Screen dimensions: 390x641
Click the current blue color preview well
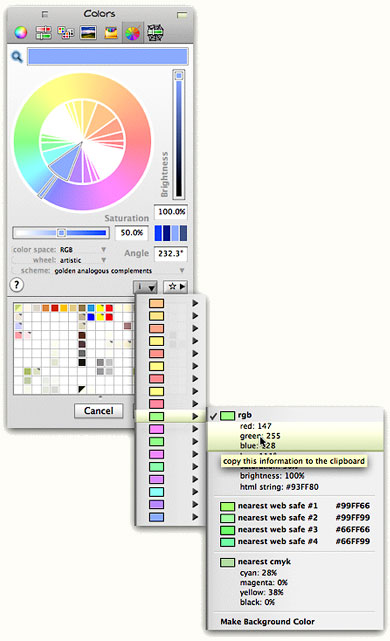click(108, 56)
